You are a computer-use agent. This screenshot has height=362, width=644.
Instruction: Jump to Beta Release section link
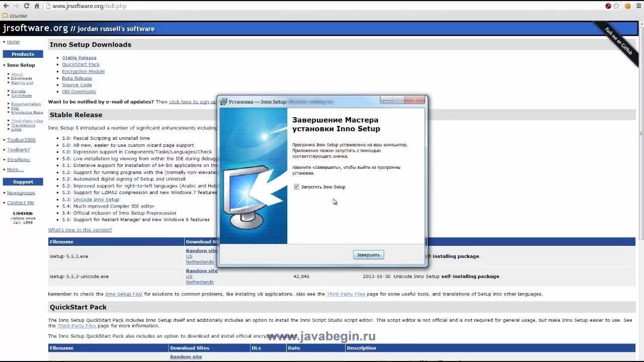(77, 78)
